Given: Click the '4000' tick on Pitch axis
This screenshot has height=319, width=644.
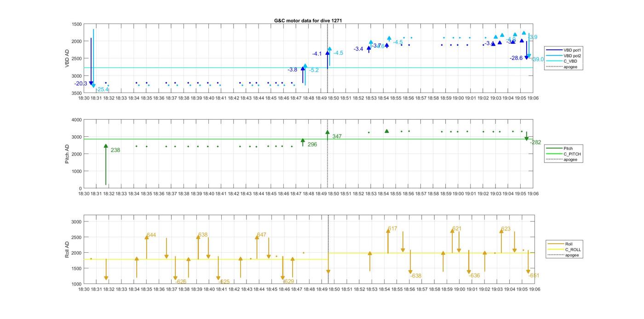Looking at the screenshot, I should pos(76,120).
